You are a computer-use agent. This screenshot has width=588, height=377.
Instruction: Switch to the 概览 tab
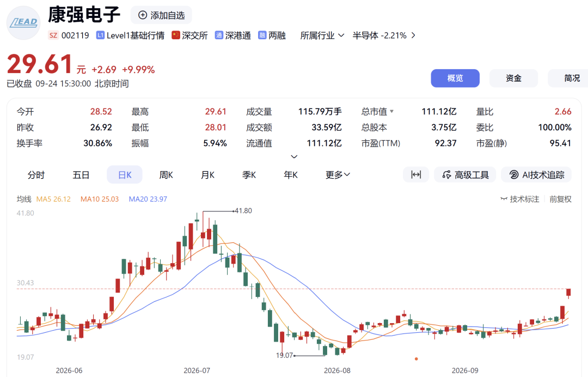(x=455, y=78)
